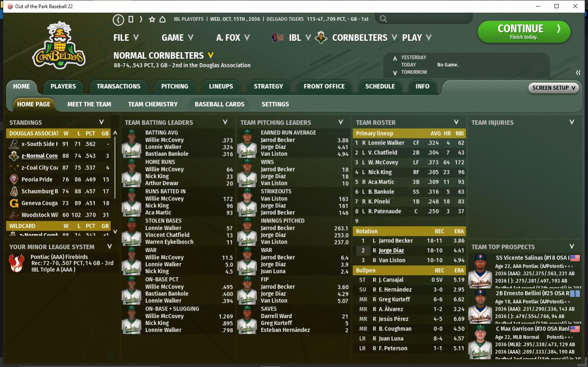Click the Pontiac Firebirds phoenix logo
The width and height of the screenshot is (588, 367).
pos(16,263)
